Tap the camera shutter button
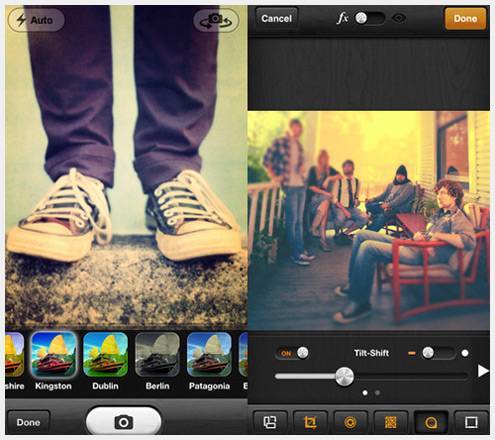Screen dimensions: 495x440 (x=123, y=421)
